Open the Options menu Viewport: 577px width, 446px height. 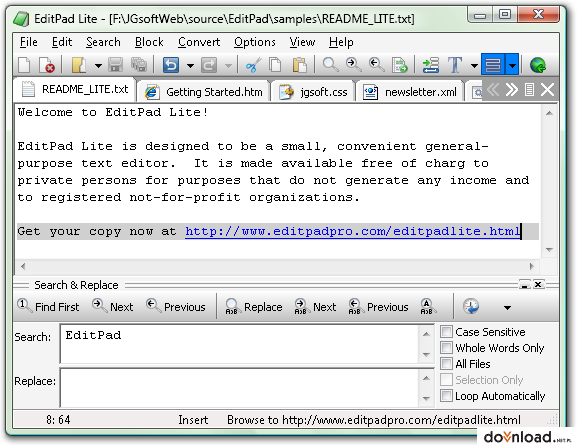click(255, 42)
